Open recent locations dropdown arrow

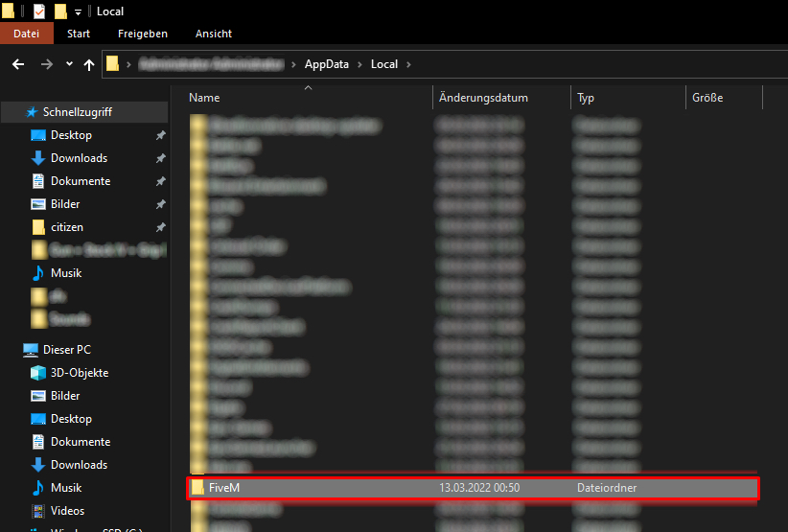pos(69,64)
